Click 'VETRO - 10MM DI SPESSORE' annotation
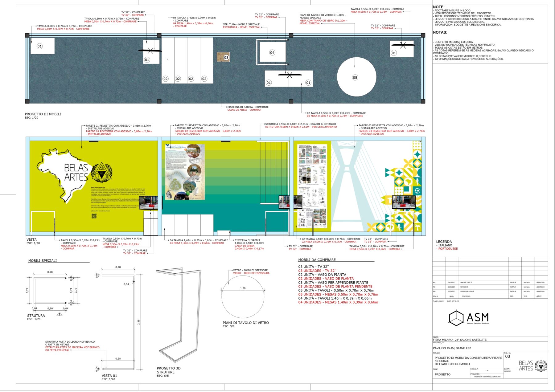 [250, 270]
